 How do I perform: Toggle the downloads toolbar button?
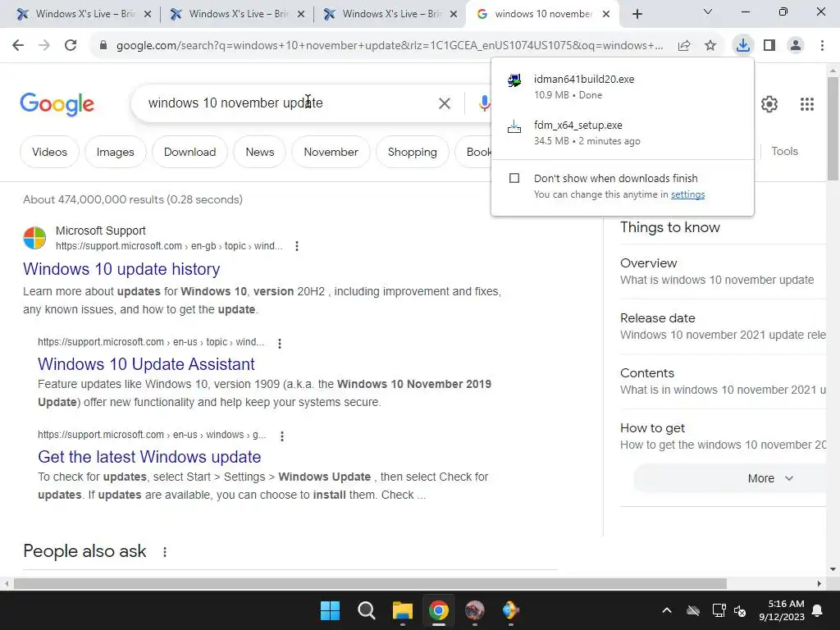pos(743,46)
